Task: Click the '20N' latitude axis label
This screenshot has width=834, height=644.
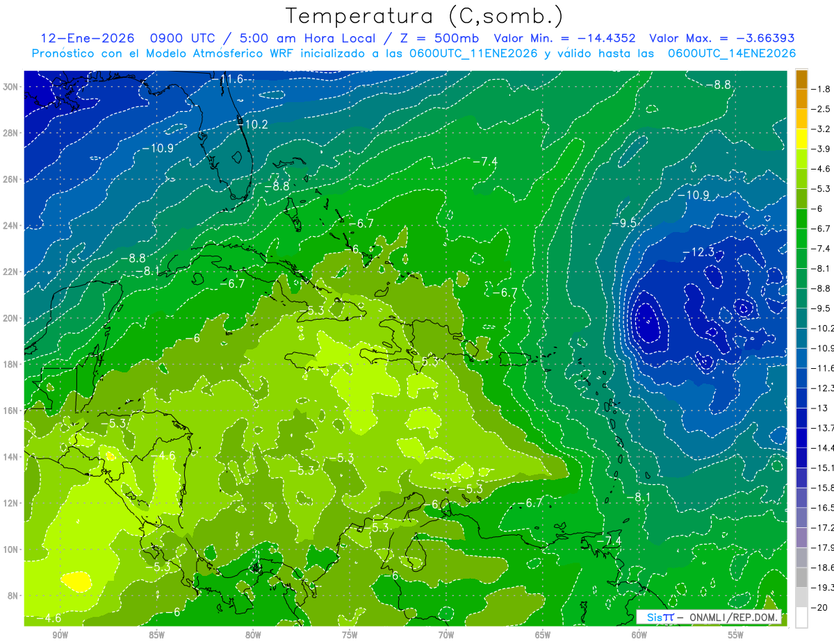Action: tap(11, 318)
